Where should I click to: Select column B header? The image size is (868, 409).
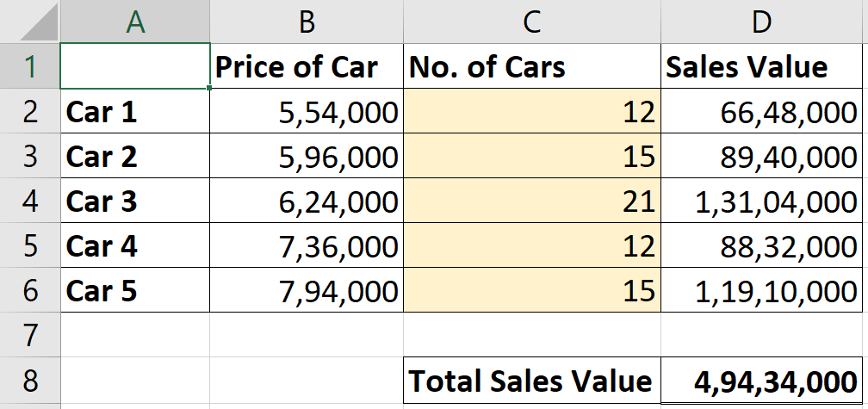[307, 22]
